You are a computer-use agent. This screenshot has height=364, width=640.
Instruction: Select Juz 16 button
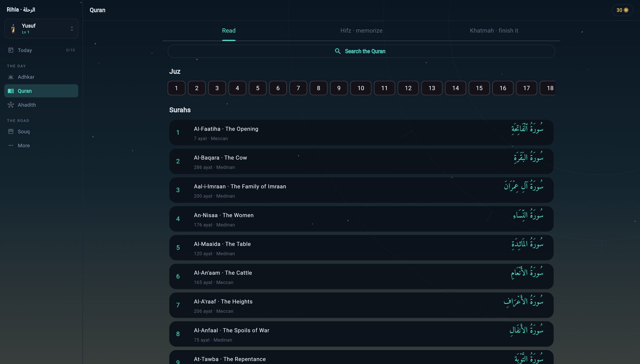[x=503, y=88]
